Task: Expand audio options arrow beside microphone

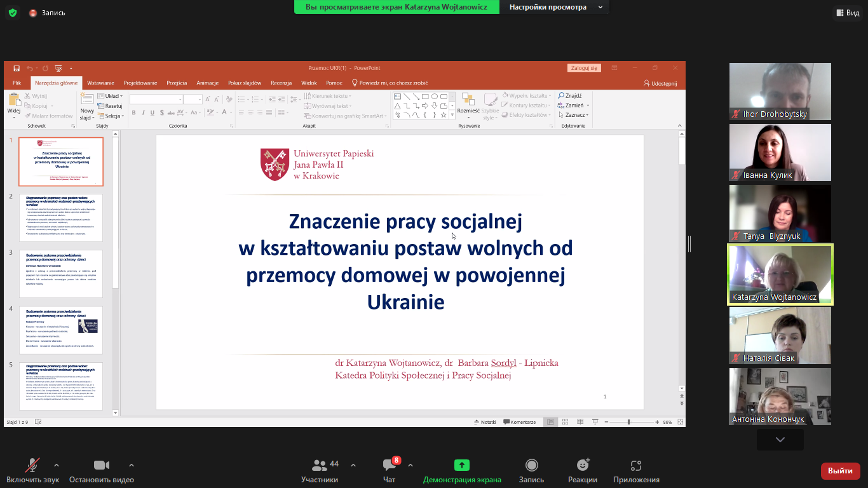Action: [57, 465]
